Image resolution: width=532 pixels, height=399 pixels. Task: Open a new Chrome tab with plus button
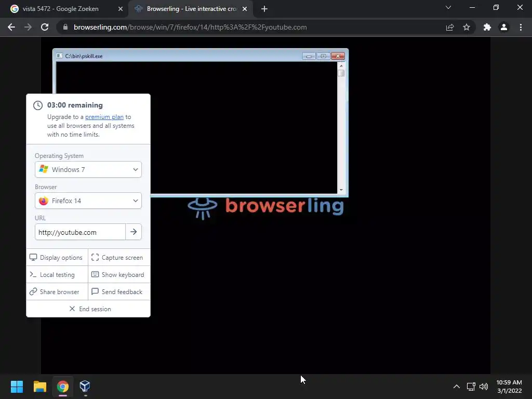[x=264, y=9]
